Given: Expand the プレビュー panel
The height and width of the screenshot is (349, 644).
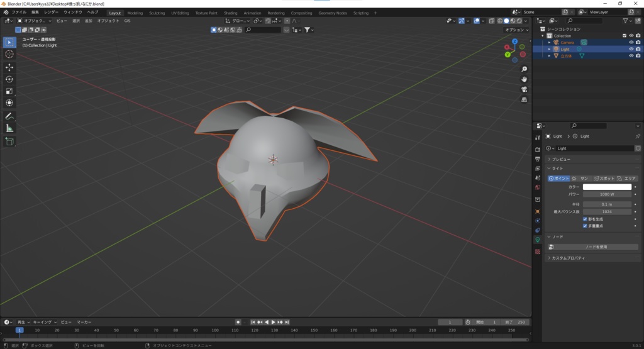Looking at the screenshot, I should [561, 159].
